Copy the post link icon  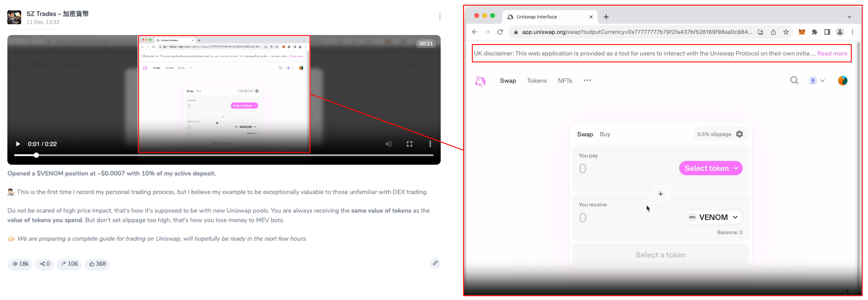(435, 263)
